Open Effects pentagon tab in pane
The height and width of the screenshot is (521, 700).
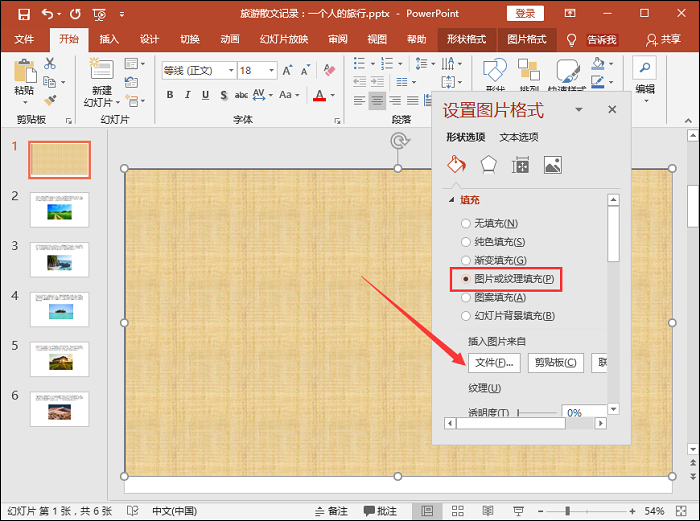488,165
